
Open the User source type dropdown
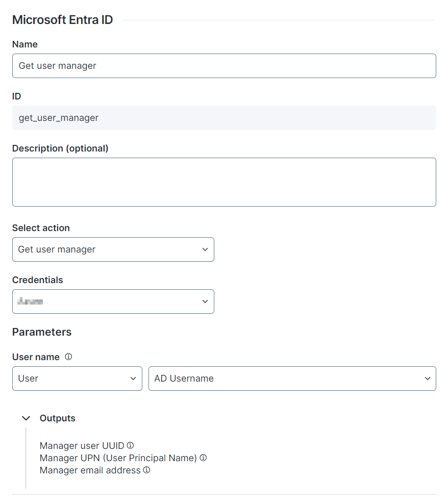point(77,379)
